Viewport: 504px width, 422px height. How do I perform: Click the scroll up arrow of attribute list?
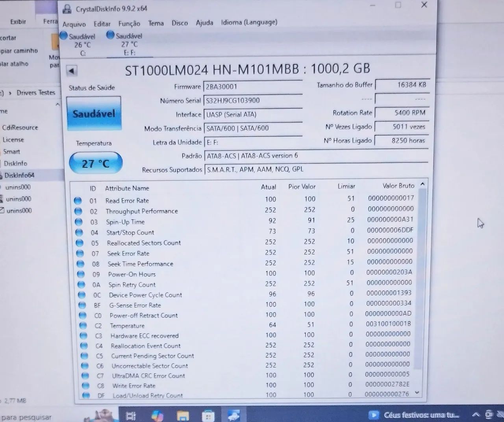[x=422, y=184]
